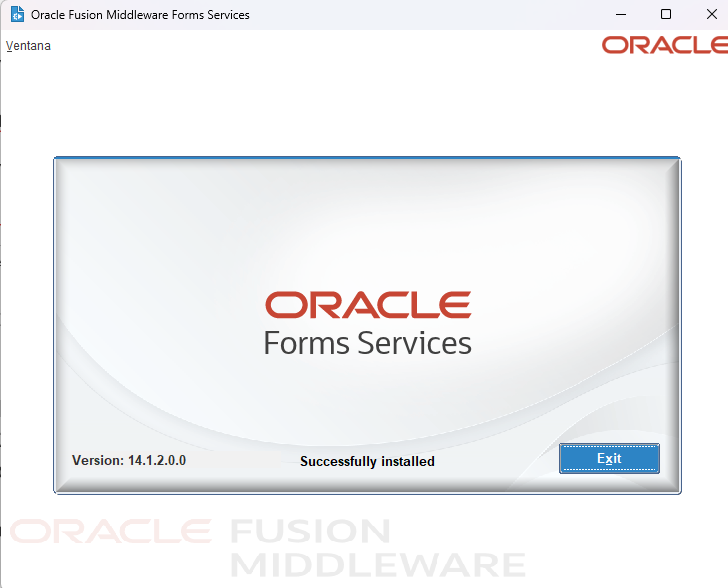Click the window title 'Oracle Fusion Middleware Forms Services'

click(x=140, y=15)
